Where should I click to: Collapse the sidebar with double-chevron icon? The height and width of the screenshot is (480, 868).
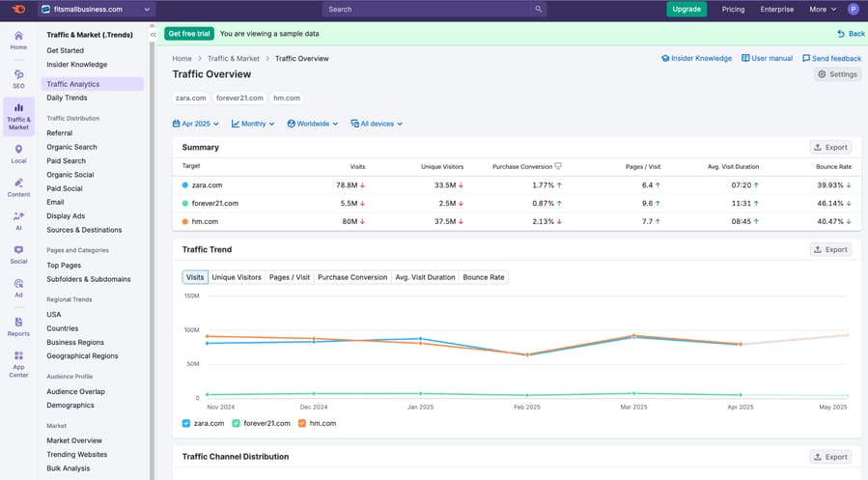(154, 35)
